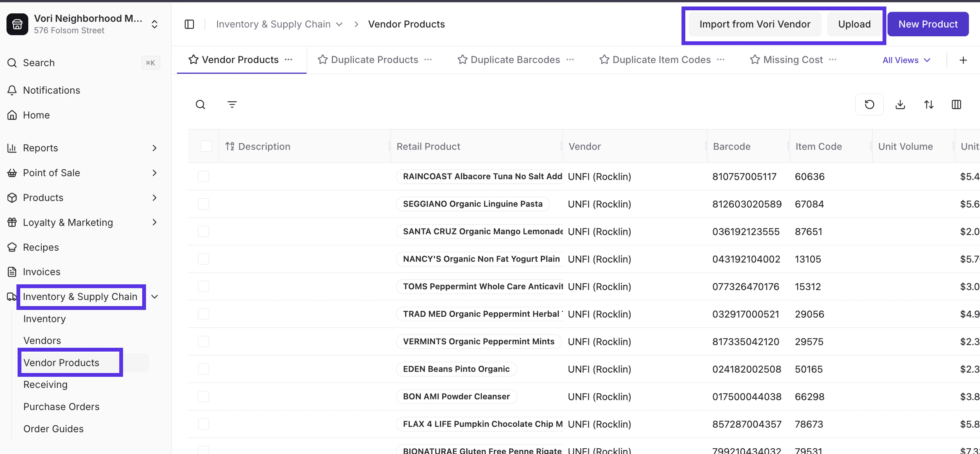Click Import from Vori Vendor button
The width and height of the screenshot is (980, 454).
(754, 24)
